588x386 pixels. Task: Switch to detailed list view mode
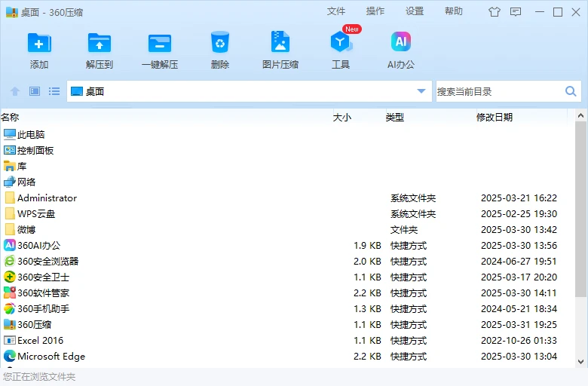pos(54,91)
